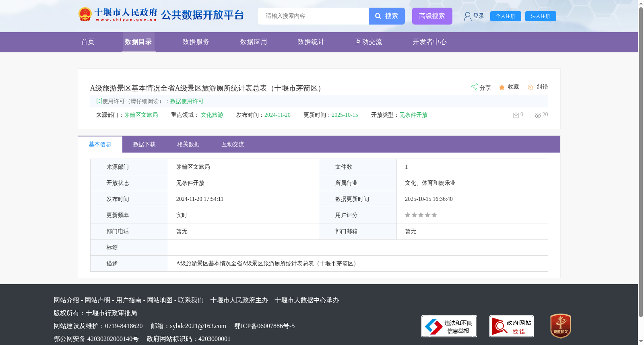This screenshot has height=345, width=644.
Task: Click the user rating stars
Action: (421, 215)
